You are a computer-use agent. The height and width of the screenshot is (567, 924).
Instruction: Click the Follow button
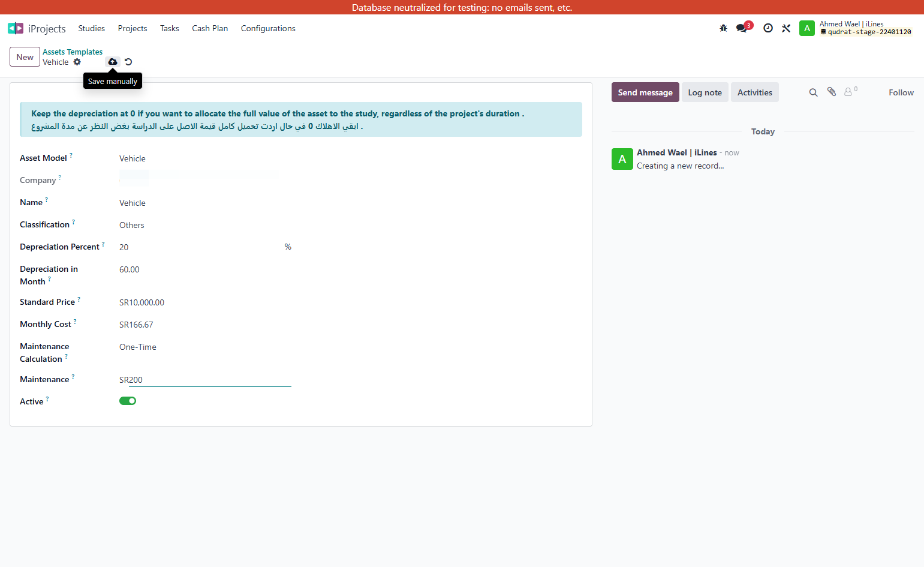click(901, 92)
